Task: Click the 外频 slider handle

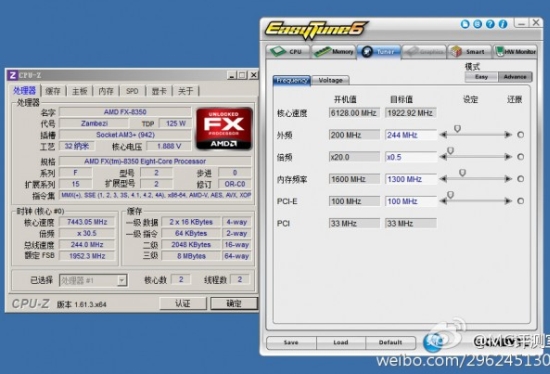Action: pos(457,129)
